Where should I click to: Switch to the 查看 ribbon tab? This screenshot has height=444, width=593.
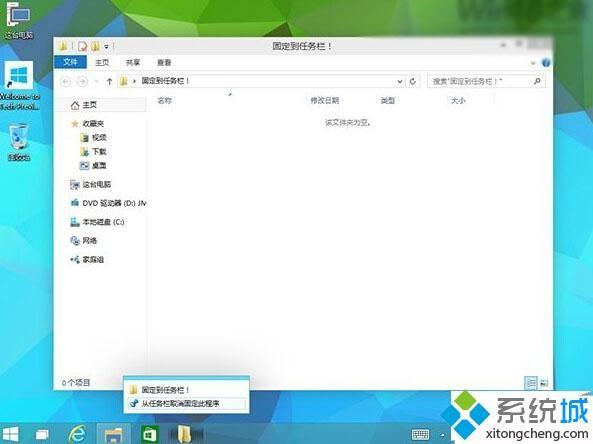tap(164, 62)
